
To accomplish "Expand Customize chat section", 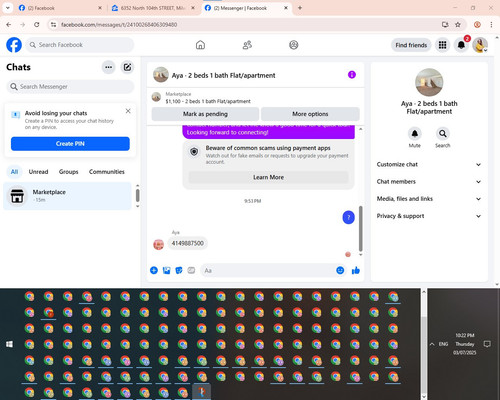I will coord(429,164).
